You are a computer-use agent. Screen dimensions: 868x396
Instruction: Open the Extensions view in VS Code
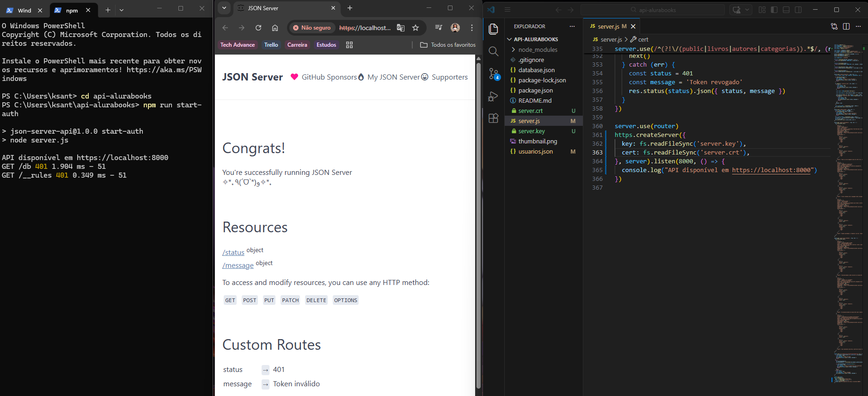(x=494, y=118)
